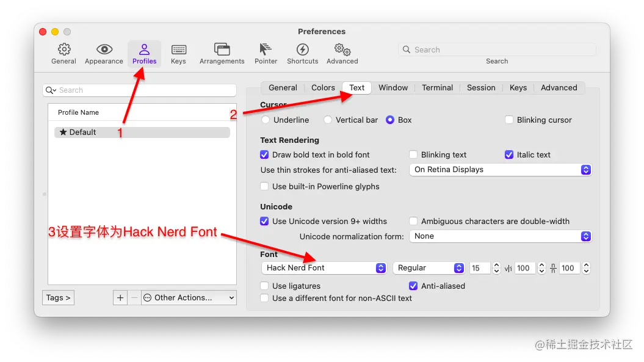The height and width of the screenshot is (362, 644).
Task: Switch to the Session tab
Action: [481, 88]
